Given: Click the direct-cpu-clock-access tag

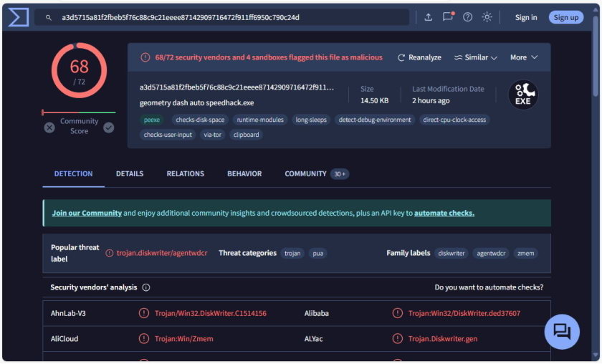Looking at the screenshot, I should click(x=454, y=120).
